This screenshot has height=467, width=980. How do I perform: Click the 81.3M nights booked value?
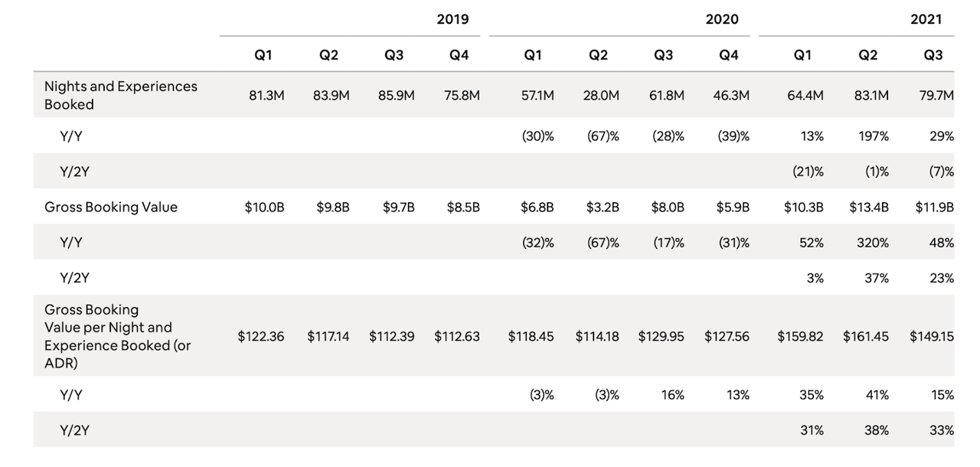point(266,96)
